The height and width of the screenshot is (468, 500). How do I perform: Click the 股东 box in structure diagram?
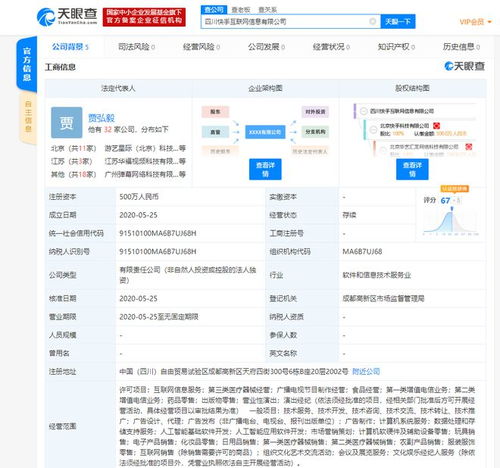pos(215,112)
